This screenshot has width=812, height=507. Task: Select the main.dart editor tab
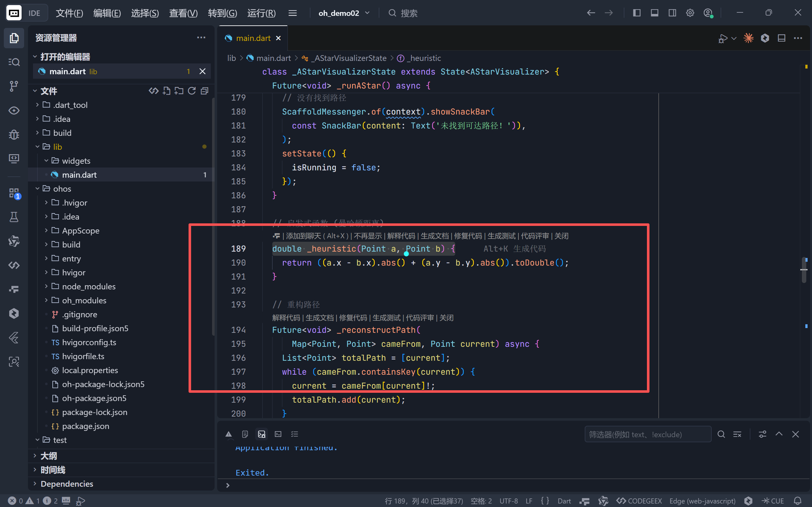click(253, 38)
